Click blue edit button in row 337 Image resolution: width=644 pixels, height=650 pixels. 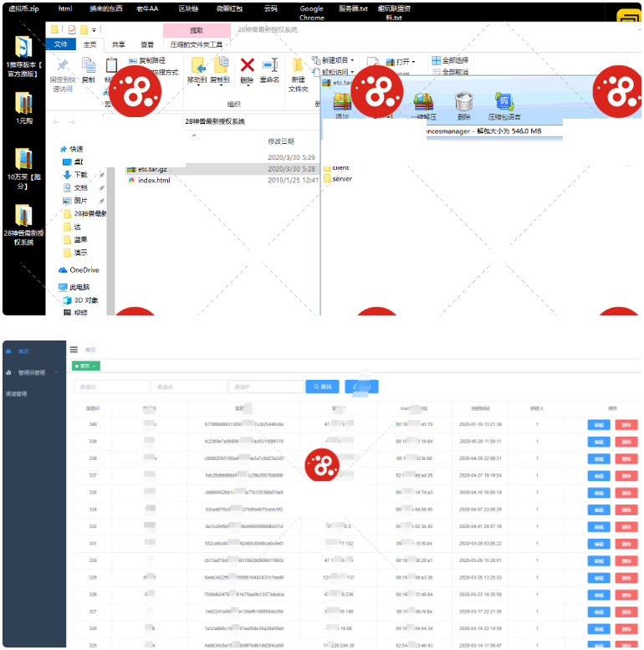[x=599, y=475]
